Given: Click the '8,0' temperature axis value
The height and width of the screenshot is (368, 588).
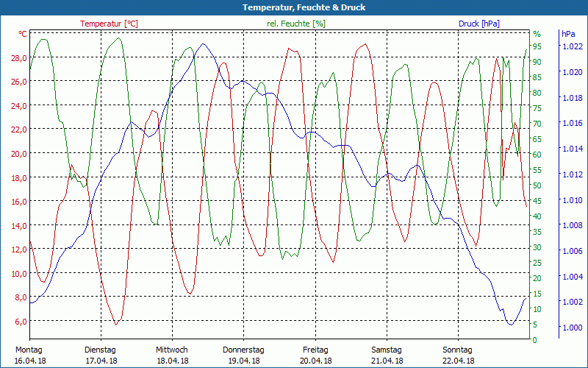Looking at the screenshot, I should click(21, 297).
